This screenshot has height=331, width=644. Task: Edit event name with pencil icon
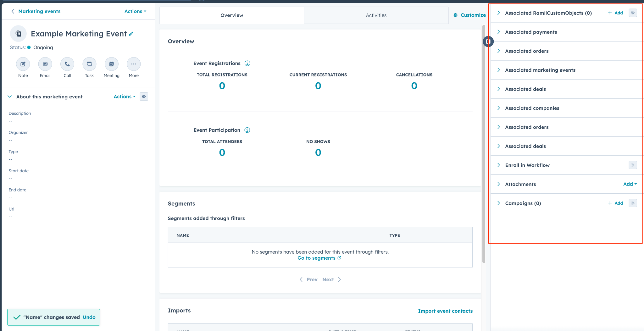(131, 34)
